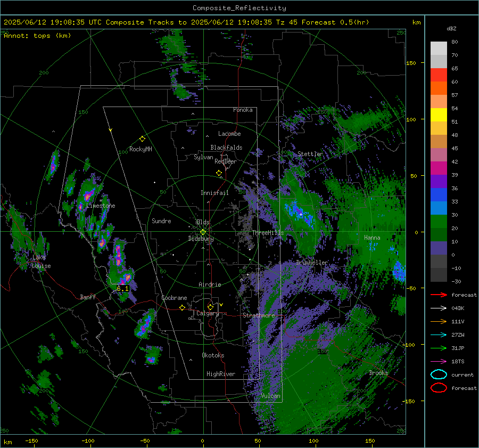Click the Innisfail map label

214,193
